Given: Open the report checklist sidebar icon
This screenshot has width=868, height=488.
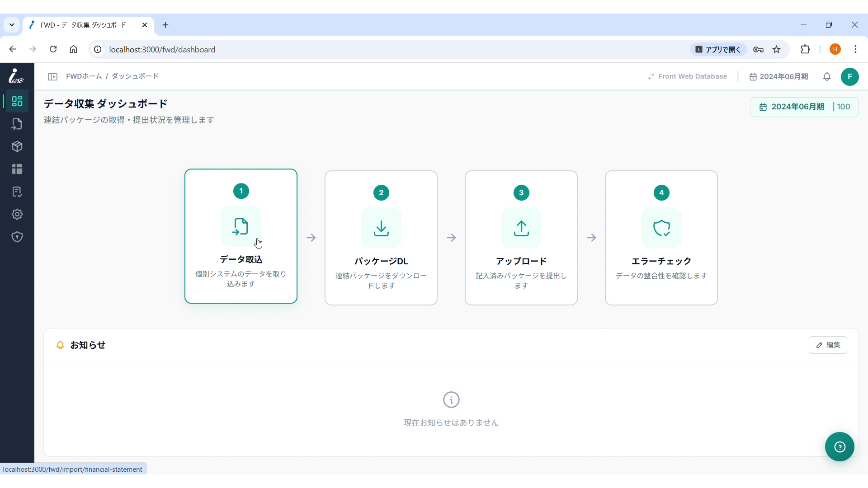Looking at the screenshot, I should (17, 192).
